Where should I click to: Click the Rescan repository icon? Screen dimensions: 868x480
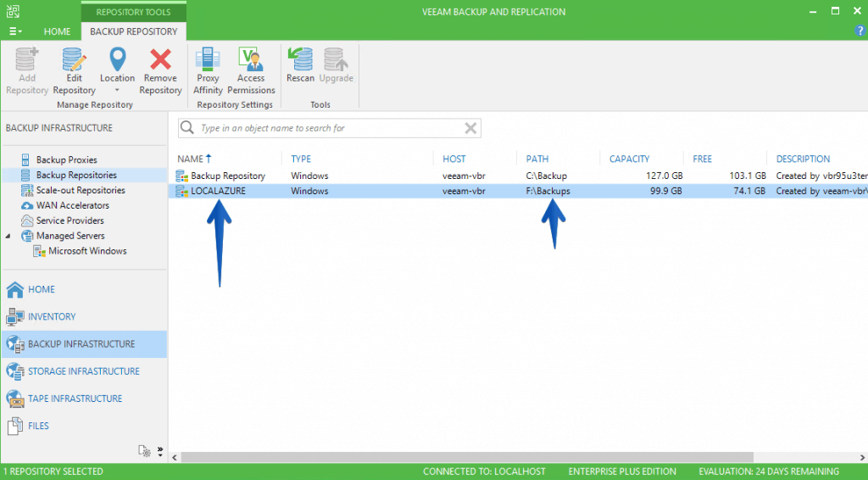(x=300, y=61)
